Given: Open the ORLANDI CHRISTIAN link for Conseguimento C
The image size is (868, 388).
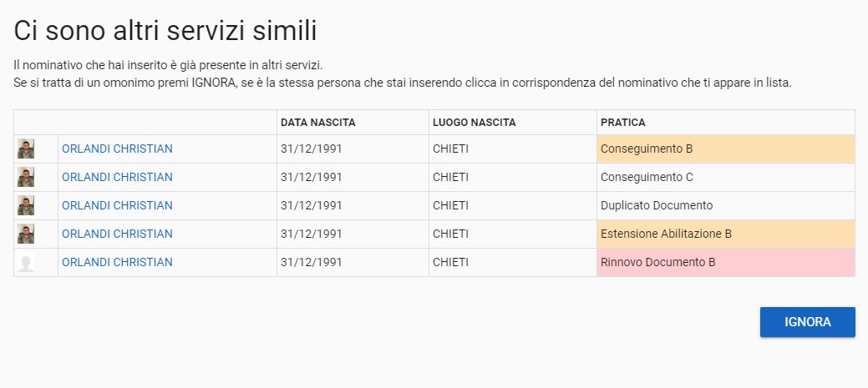Looking at the screenshot, I should (117, 178).
